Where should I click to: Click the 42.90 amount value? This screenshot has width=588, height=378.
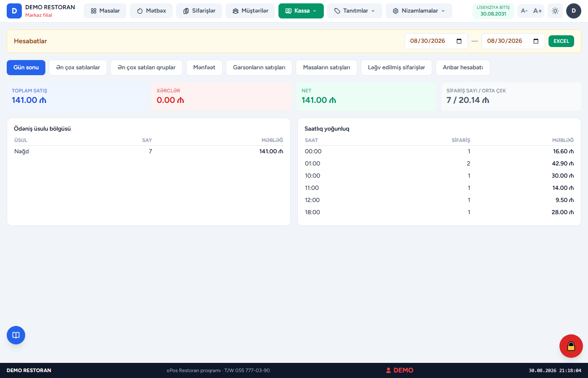point(563,164)
